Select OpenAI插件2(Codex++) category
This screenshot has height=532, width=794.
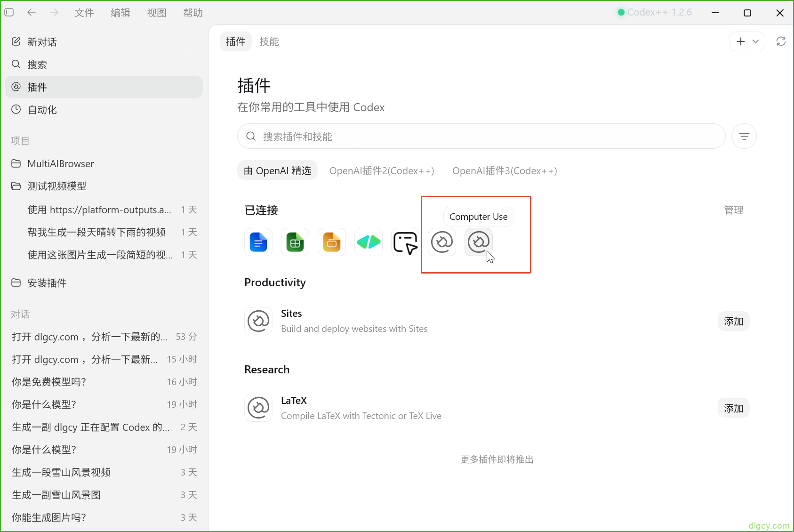click(382, 170)
